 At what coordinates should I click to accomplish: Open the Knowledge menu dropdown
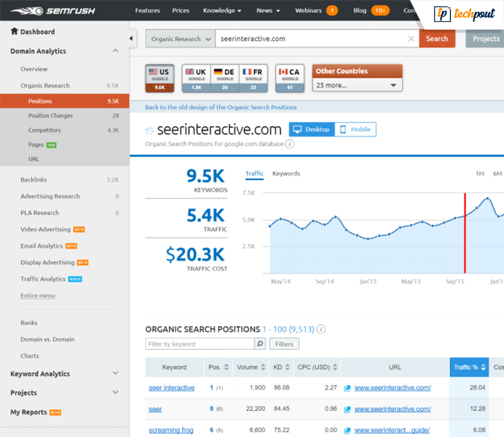222,11
